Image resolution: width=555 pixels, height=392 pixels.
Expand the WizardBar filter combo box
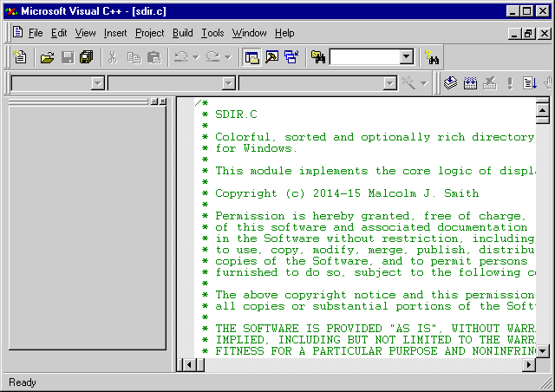(x=229, y=83)
